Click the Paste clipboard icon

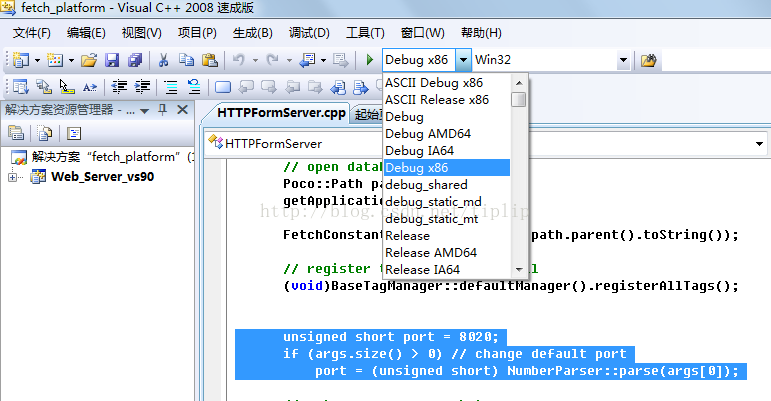tap(210, 60)
